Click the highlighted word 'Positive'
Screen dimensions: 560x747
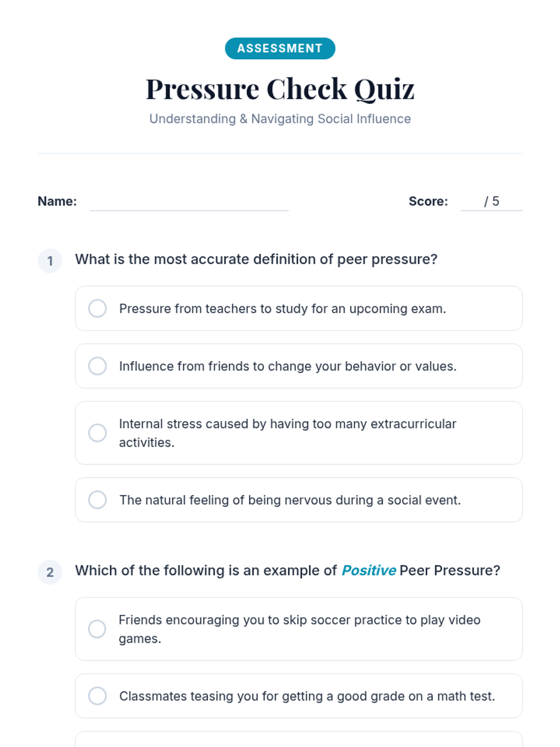(369, 571)
